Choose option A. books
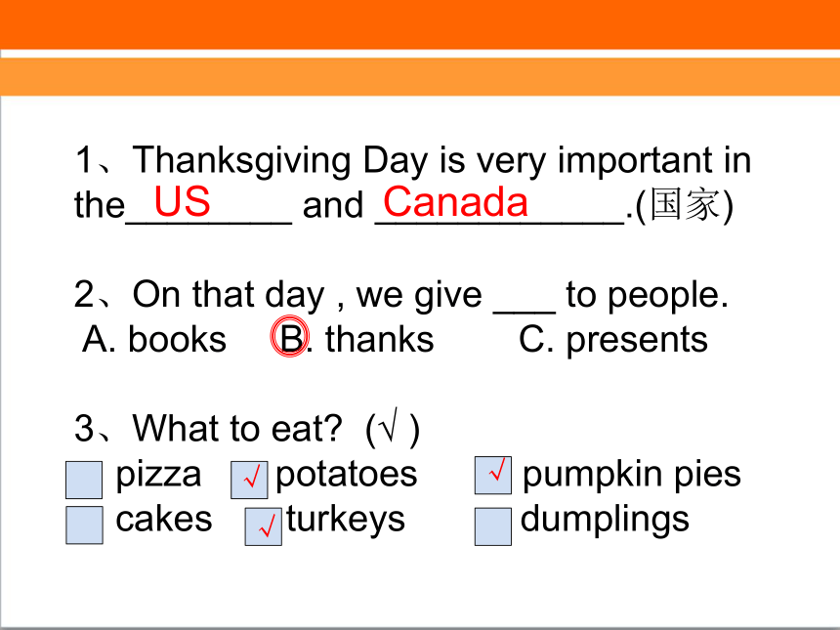The image size is (840, 630). coord(154,340)
